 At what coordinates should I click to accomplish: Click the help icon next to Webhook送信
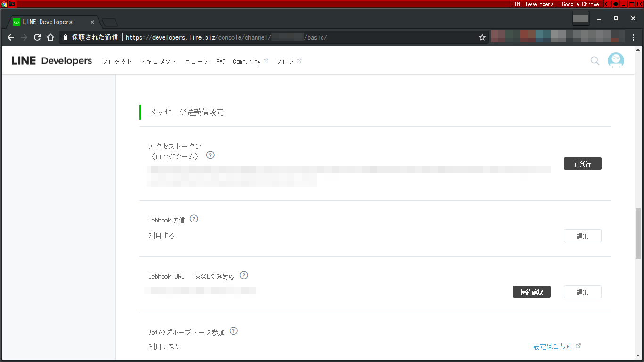pos(194,218)
